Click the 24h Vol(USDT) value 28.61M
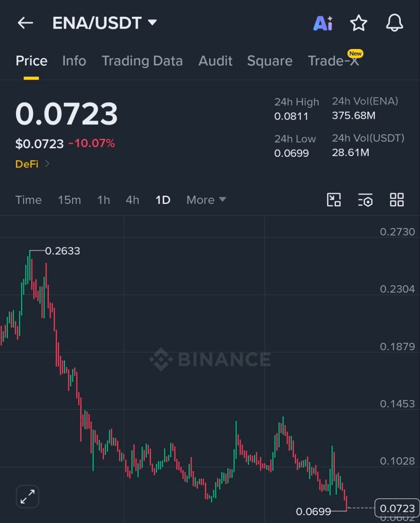This screenshot has height=523, width=420. [x=351, y=153]
